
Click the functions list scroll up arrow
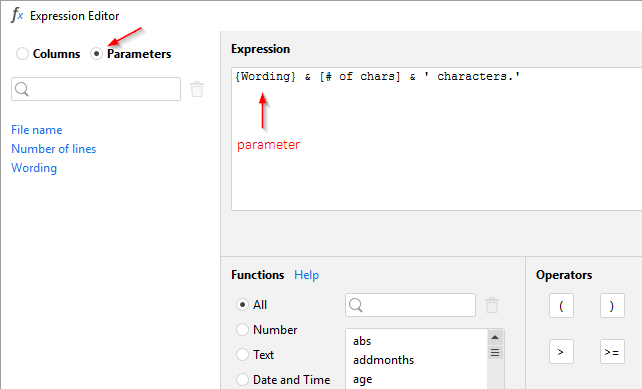[495, 337]
